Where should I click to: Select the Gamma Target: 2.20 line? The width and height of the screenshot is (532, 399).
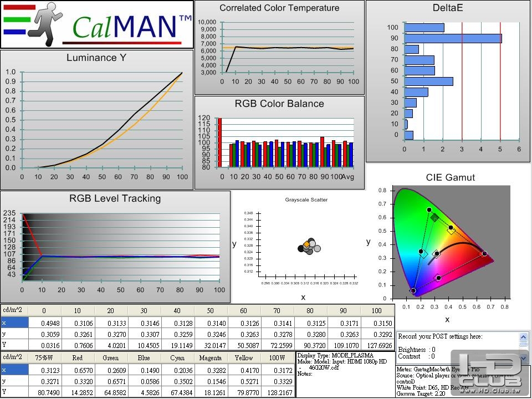click(421, 394)
